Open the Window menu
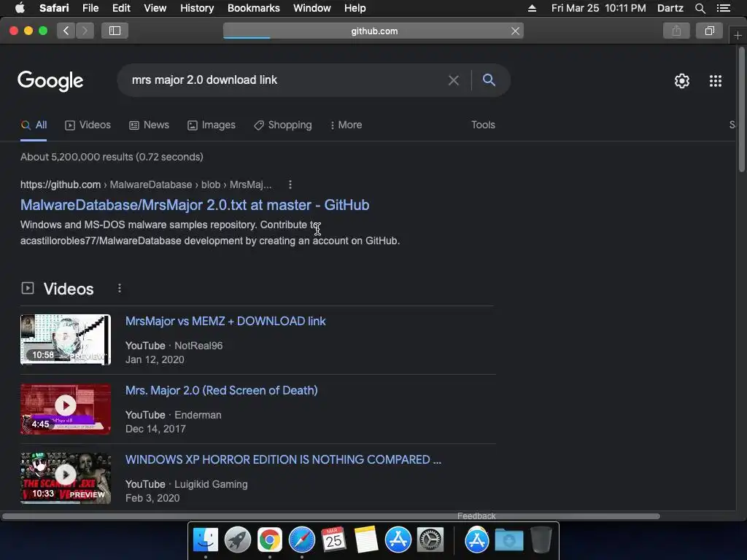747x560 pixels. click(312, 8)
